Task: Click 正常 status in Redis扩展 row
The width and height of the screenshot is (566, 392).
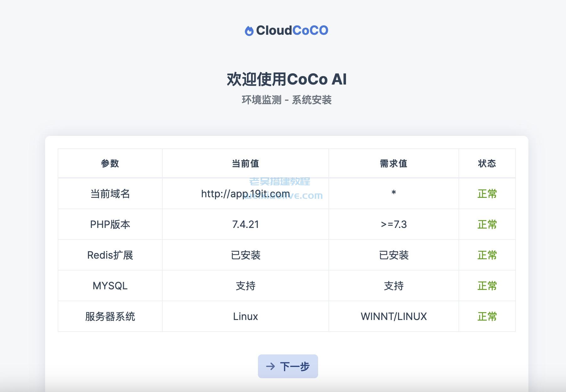Action: [487, 255]
